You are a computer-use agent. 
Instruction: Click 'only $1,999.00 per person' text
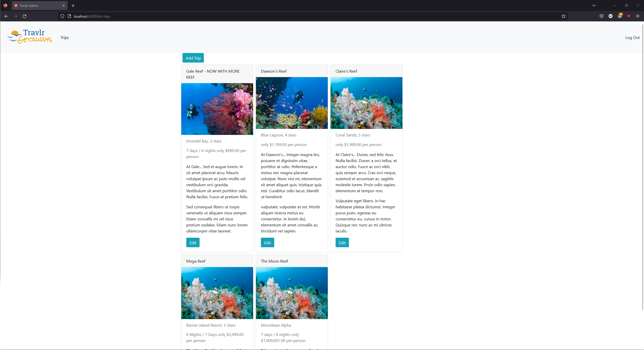358,145
